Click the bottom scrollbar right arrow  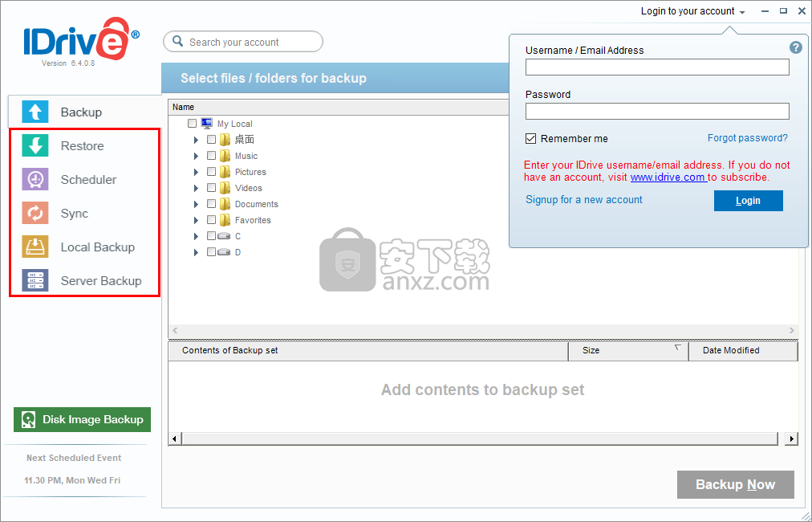coord(791,439)
